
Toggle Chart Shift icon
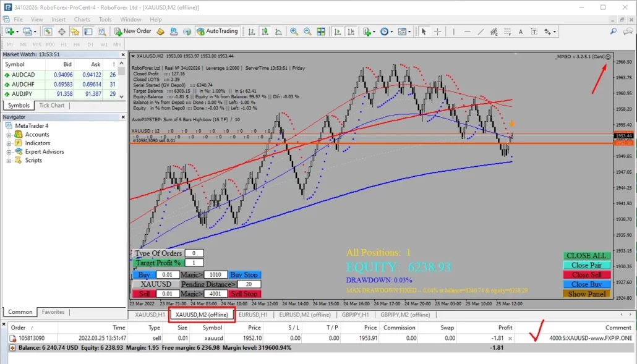351,32
